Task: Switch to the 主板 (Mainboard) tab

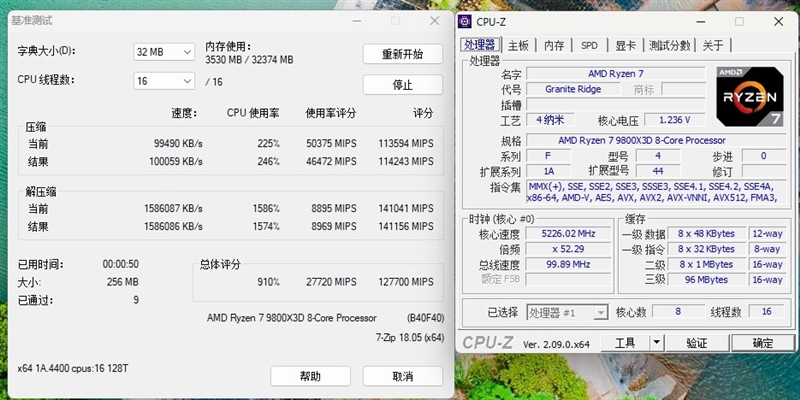Action: (518, 45)
